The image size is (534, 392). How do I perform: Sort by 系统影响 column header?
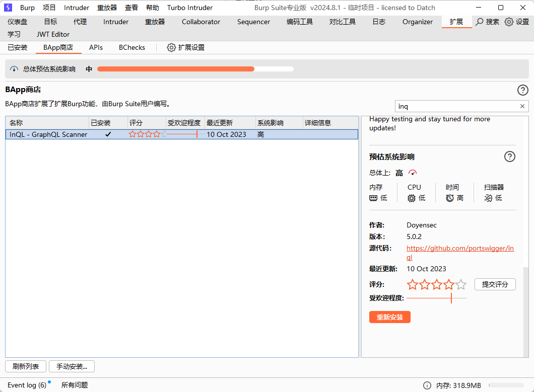pyautogui.click(x=279, y=123)
